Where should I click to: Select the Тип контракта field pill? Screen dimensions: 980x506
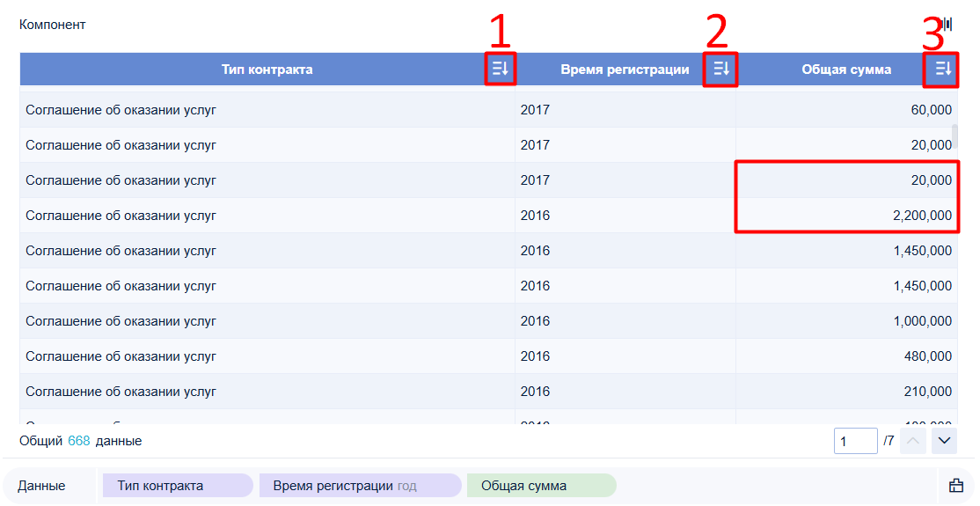point(178,486)
